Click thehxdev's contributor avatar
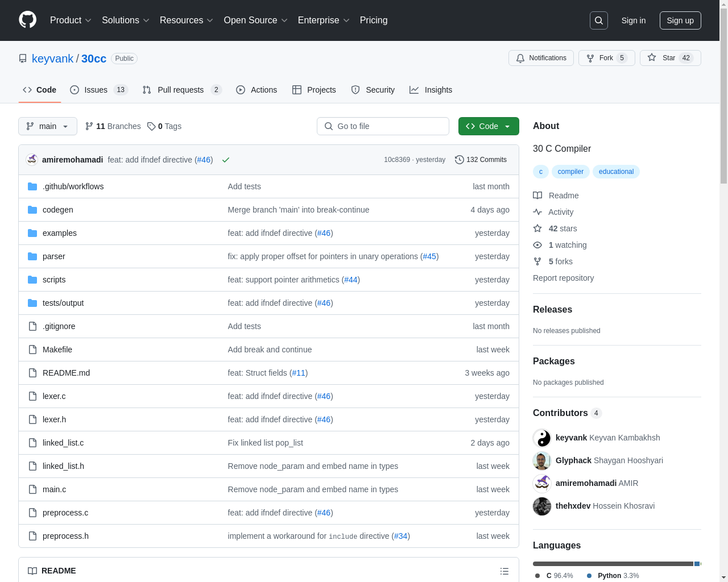The image size is (728, 582). pyautogui.click(x=542, y=506)
